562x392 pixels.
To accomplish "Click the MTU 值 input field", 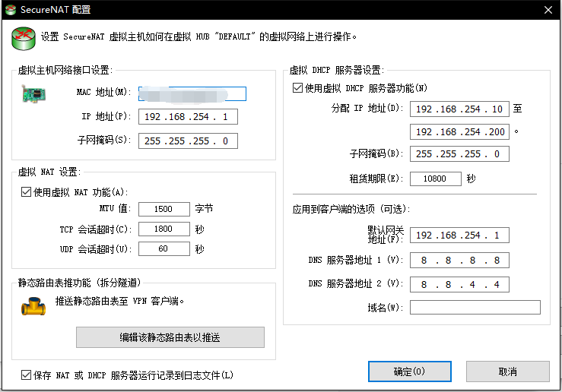I will tap(164, 209).
